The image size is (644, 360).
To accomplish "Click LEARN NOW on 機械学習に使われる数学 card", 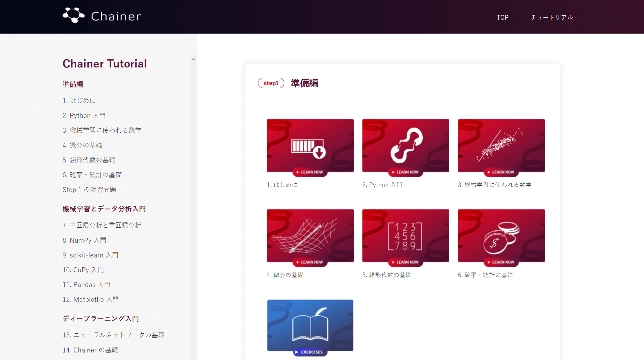I will 501,172.
